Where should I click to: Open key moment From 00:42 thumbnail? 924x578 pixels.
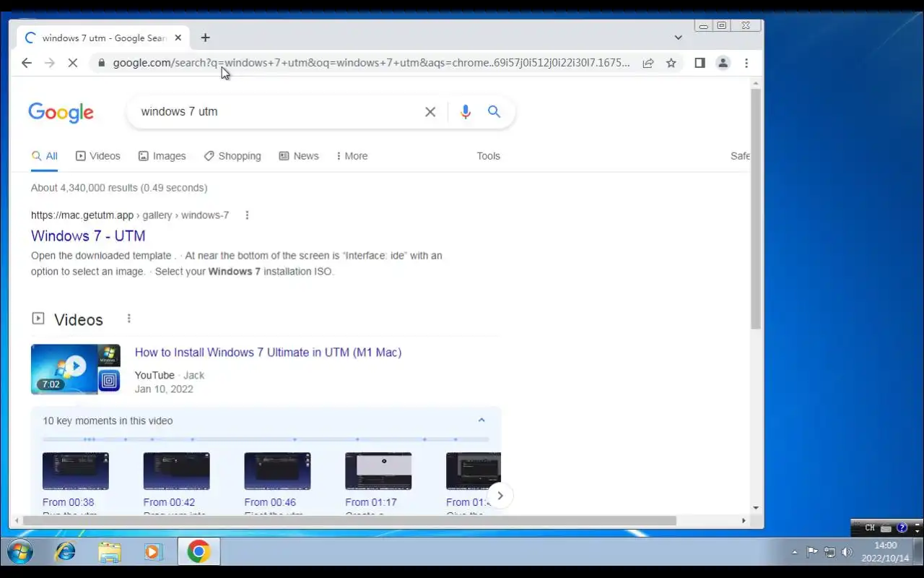coord(177,471)
